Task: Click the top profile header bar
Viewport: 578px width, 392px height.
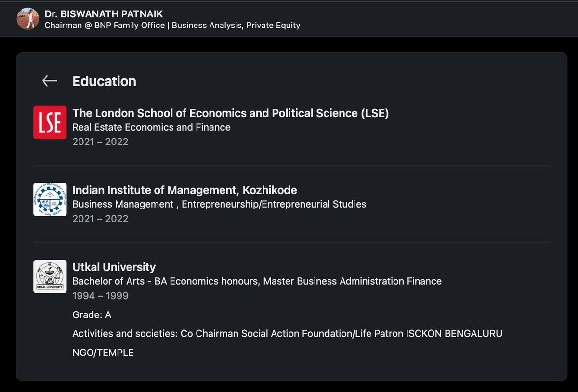Action: 289,19
